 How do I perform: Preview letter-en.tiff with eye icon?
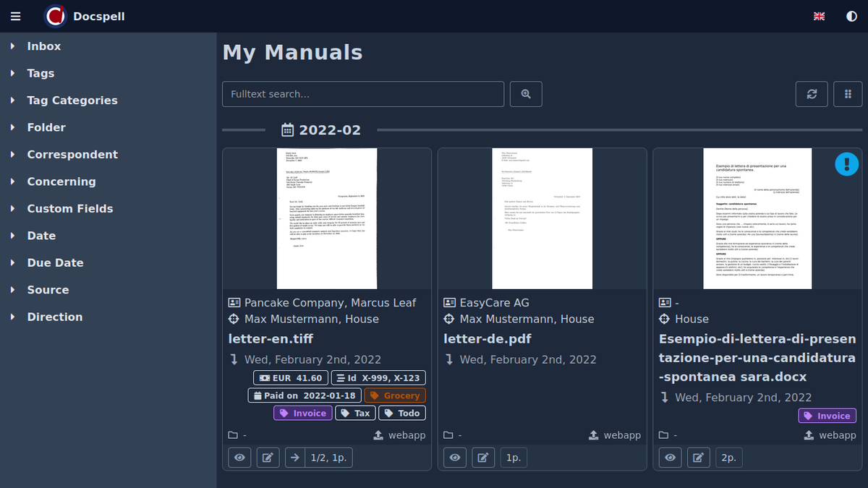coord(239,458)
